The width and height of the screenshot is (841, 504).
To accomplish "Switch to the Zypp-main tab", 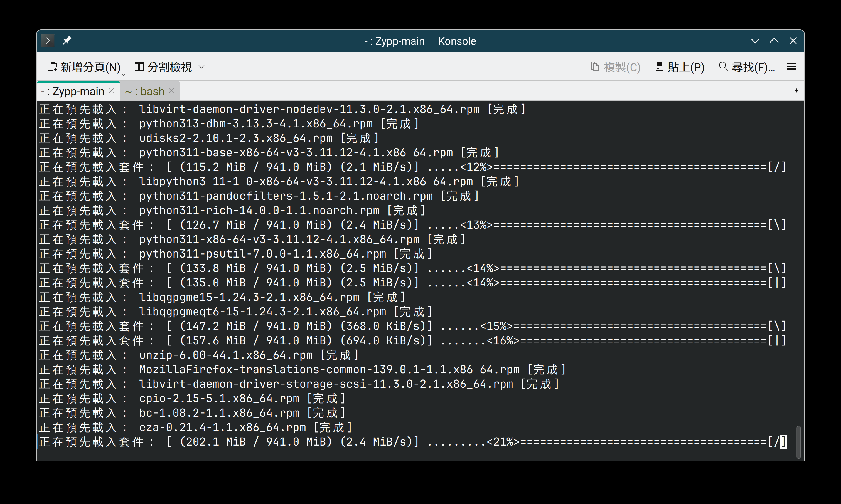I will pyautogui.click(x=73, y=91).
